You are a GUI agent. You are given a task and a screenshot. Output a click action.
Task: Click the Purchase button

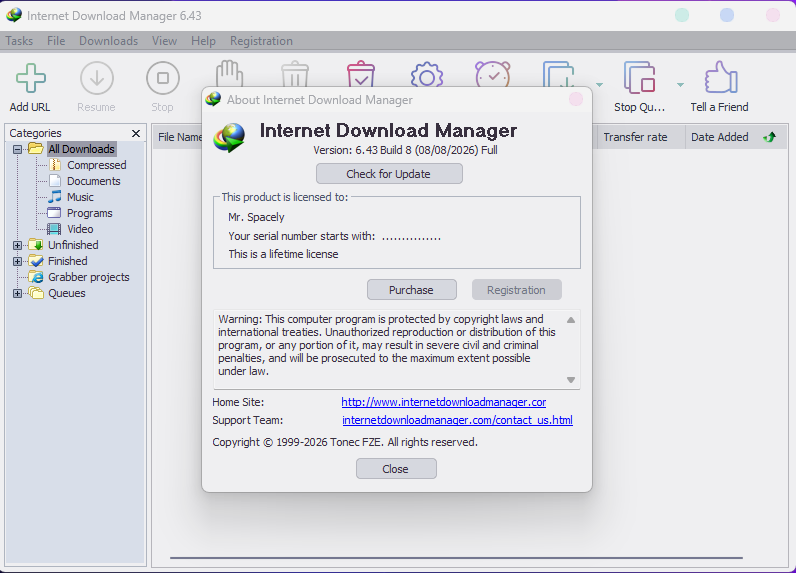412,290
